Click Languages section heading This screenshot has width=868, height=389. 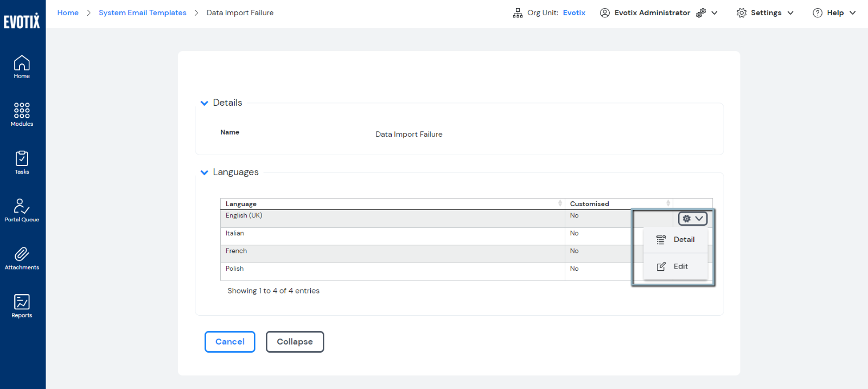235,173
